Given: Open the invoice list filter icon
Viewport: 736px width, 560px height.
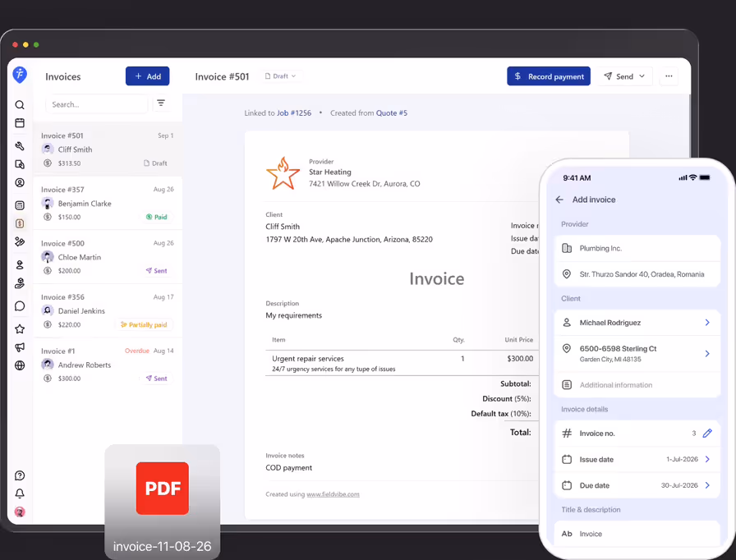Looking at the screenshot, I should click(x=161, y=103).
